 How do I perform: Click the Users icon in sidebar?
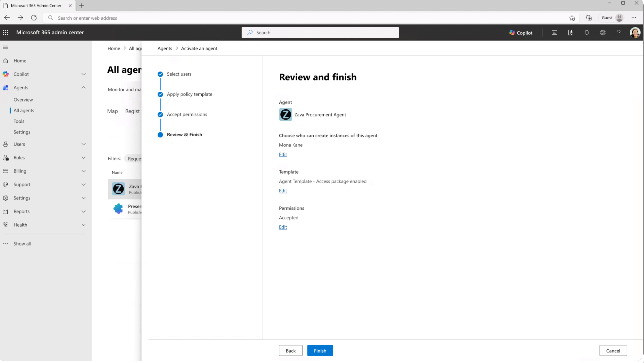click(x=5, y=144)
